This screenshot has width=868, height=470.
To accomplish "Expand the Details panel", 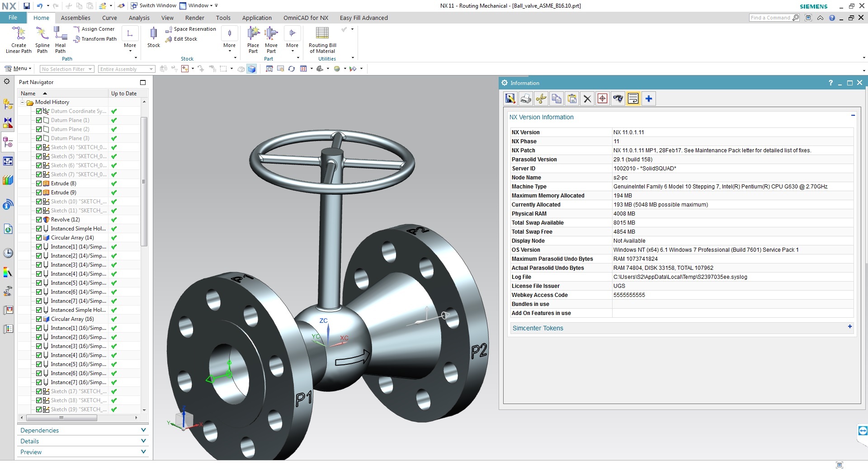I will click(x=83, y=441).
